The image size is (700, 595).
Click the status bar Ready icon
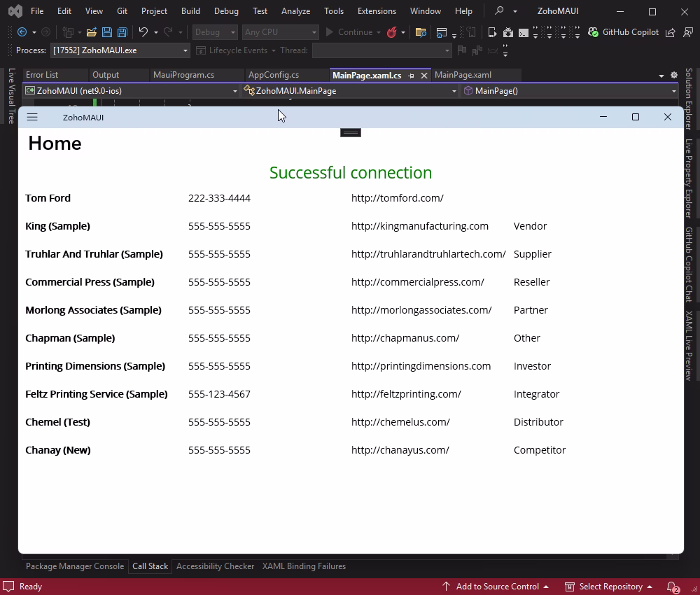pos(8,587)
